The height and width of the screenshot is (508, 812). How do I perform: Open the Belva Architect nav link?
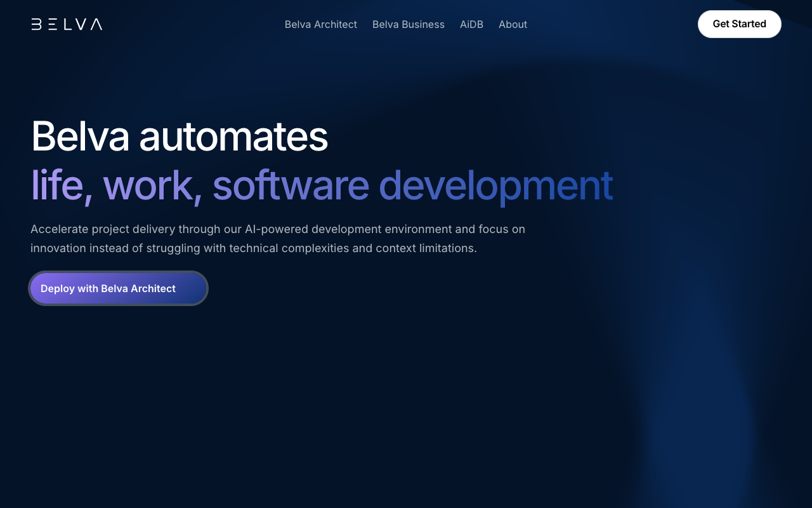[321, 24]
